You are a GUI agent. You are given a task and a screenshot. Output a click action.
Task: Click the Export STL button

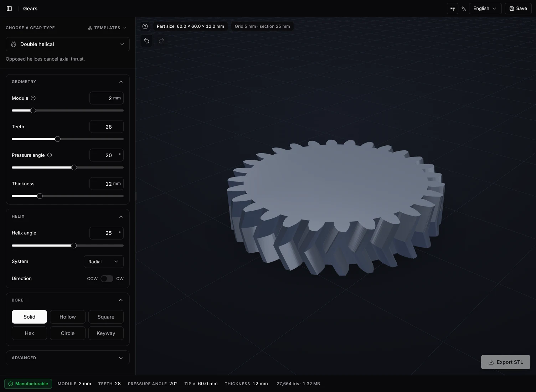[506, 362]
